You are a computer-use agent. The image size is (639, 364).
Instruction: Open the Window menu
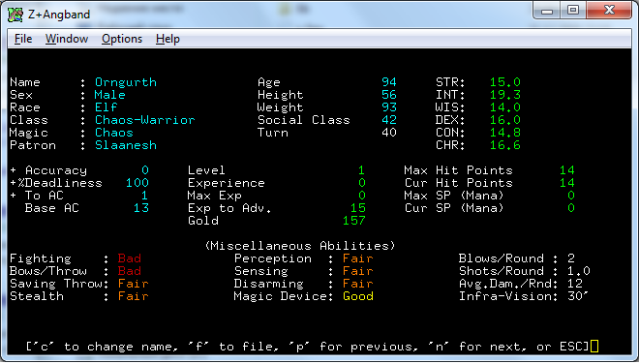[x=67, y=39]
